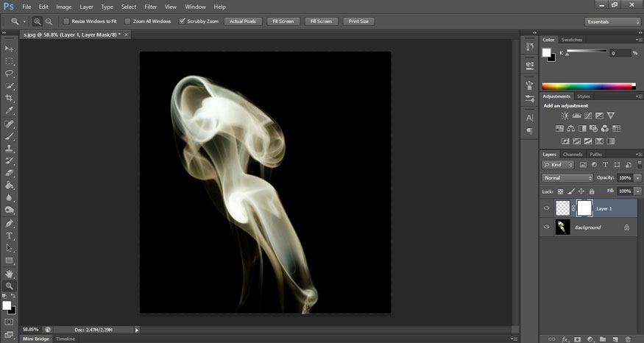Click the delete layer trash icon
644x343 pixels.
pyautogui.click(x=628, y=339)
